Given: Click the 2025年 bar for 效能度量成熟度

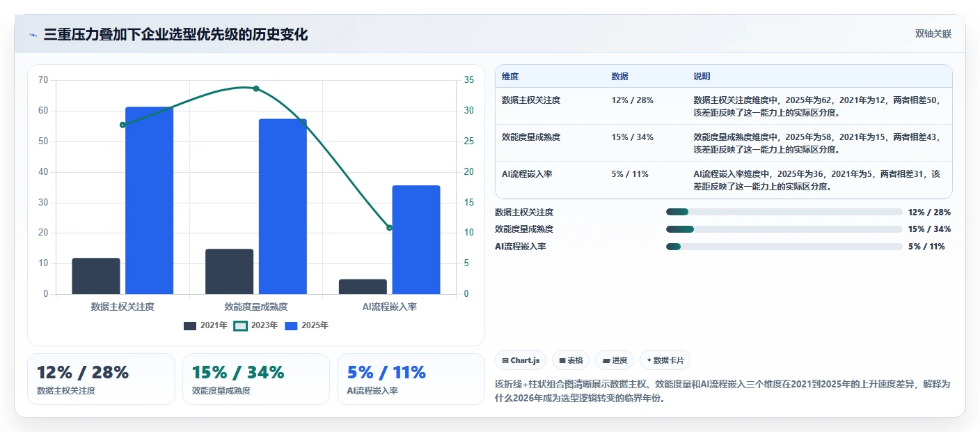Looking at the screenshot, I should (x=283, y=206).
